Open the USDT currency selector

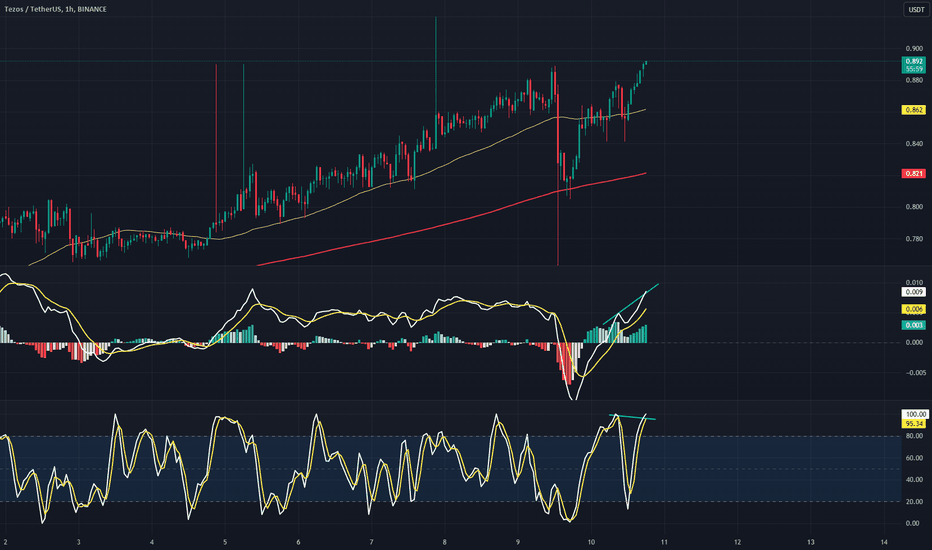[915, 10]
